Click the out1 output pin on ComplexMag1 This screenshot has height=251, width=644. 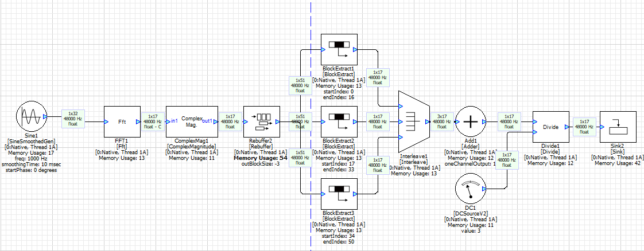pos(210,121)
